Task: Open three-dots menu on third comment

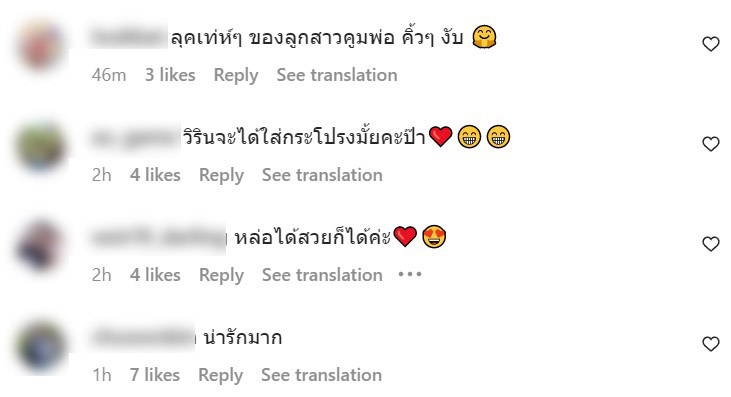Action: click(x=410, y=274)
